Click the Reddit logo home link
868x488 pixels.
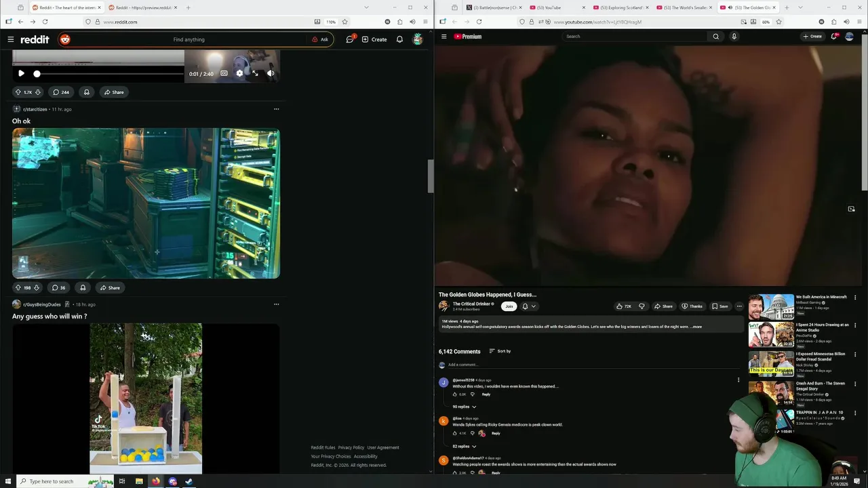35,39
